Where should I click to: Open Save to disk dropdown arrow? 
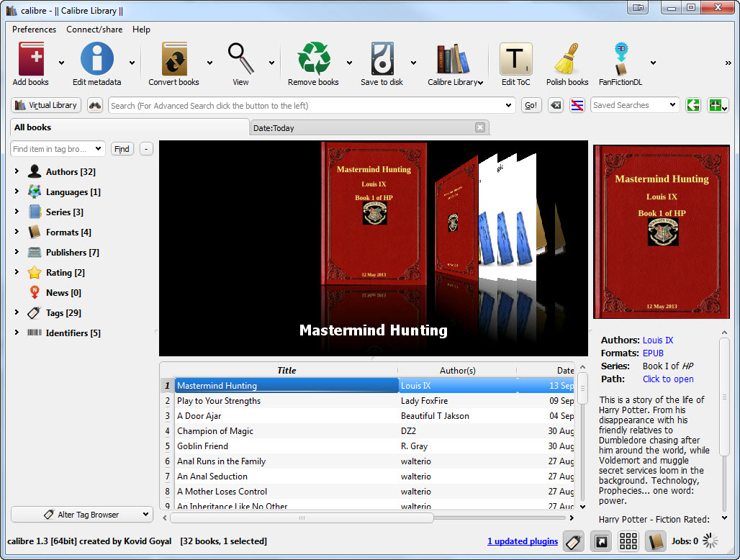[413, 63]
